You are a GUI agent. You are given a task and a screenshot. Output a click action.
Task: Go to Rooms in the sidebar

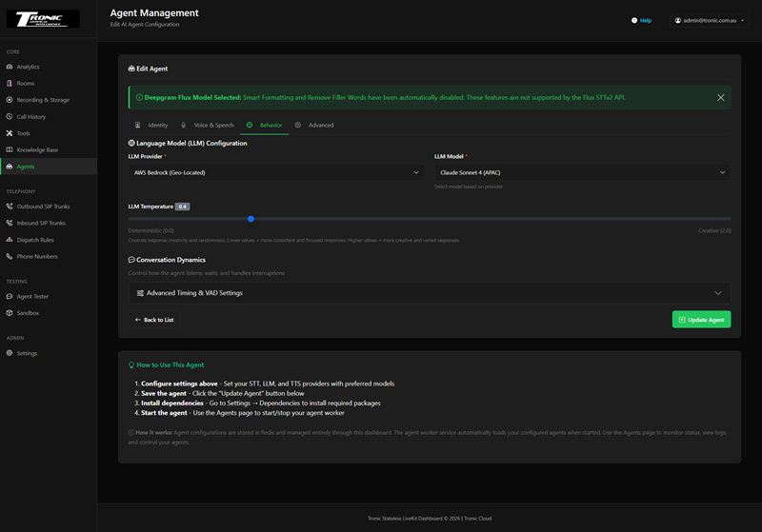pos(49,83)
